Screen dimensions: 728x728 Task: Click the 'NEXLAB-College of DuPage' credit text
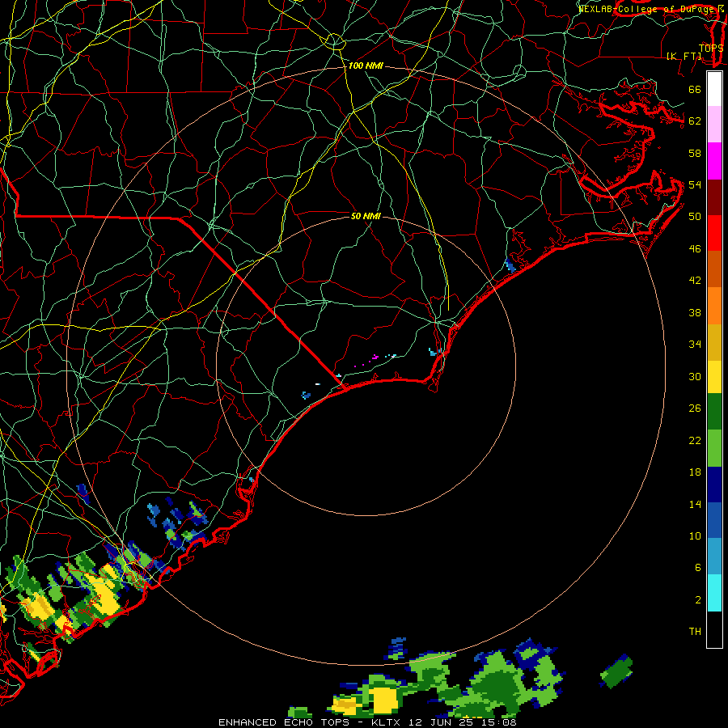(648, 9)
